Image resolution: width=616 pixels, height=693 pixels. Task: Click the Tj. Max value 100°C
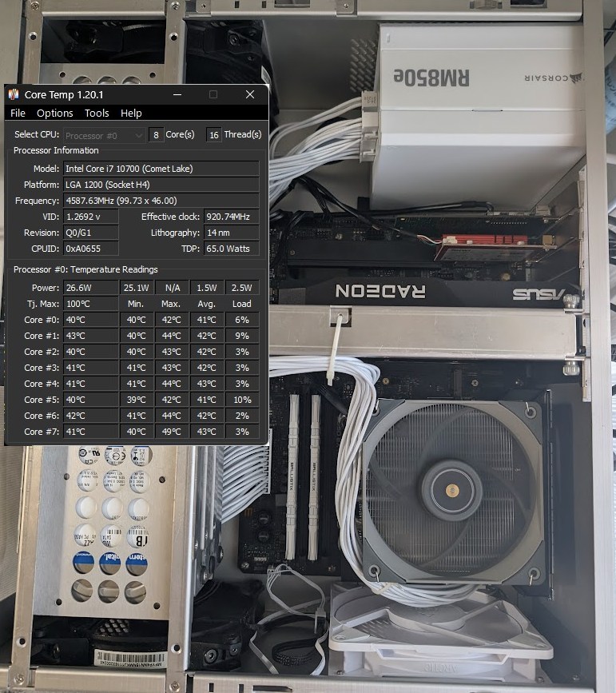coord(91,304)
